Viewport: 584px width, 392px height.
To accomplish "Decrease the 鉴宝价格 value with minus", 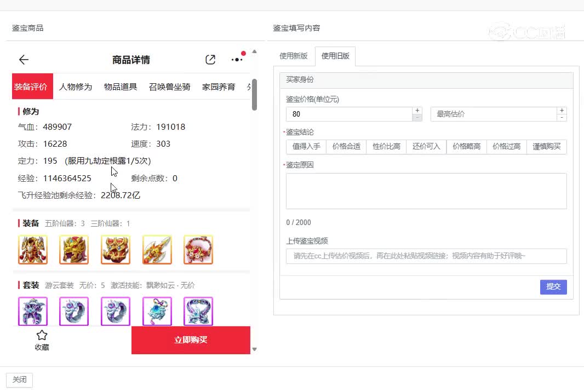I will pos(417,118).
